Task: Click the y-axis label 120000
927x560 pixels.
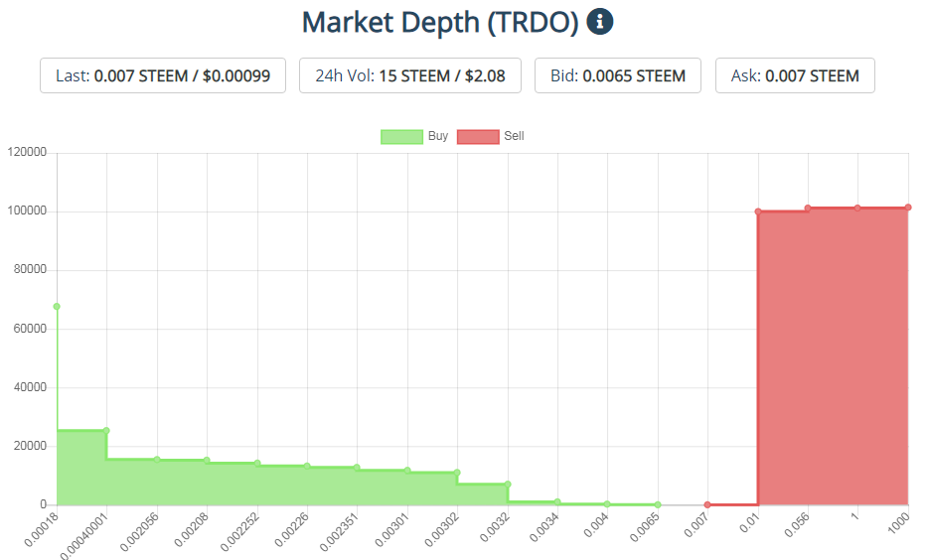Action: point(27,152)
